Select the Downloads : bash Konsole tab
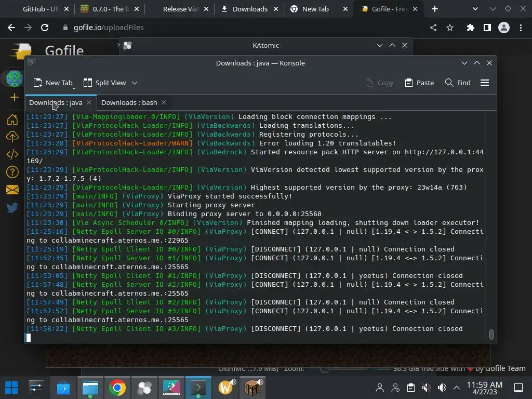This screenshot has height=399, width=532. click(129, 102)
